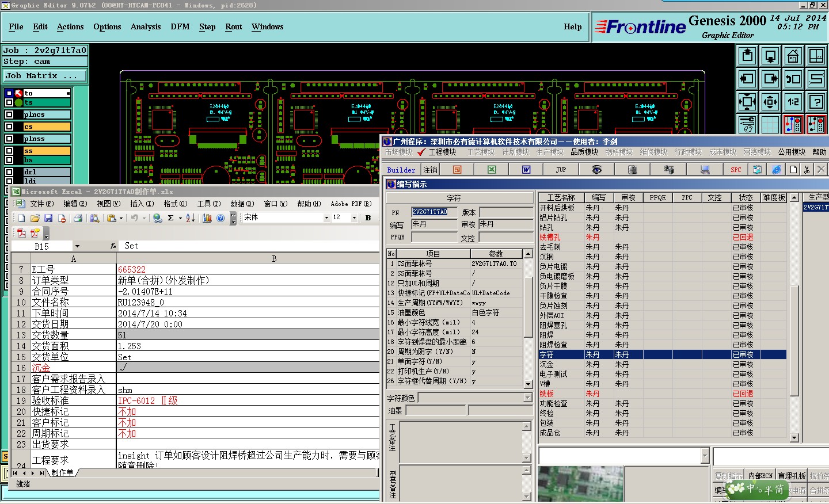Click the Excel new workbook icon

tap(21, 218)
